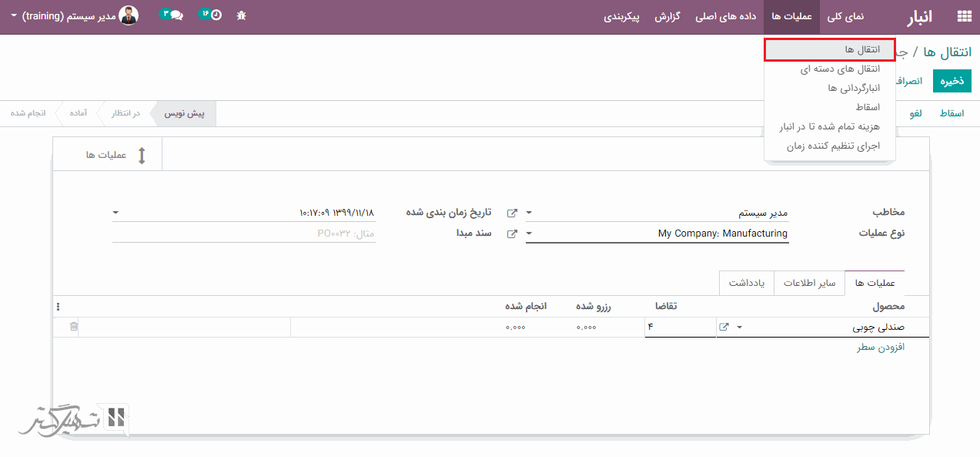Open external link for مخاطب field

click(x=512, y=213)
